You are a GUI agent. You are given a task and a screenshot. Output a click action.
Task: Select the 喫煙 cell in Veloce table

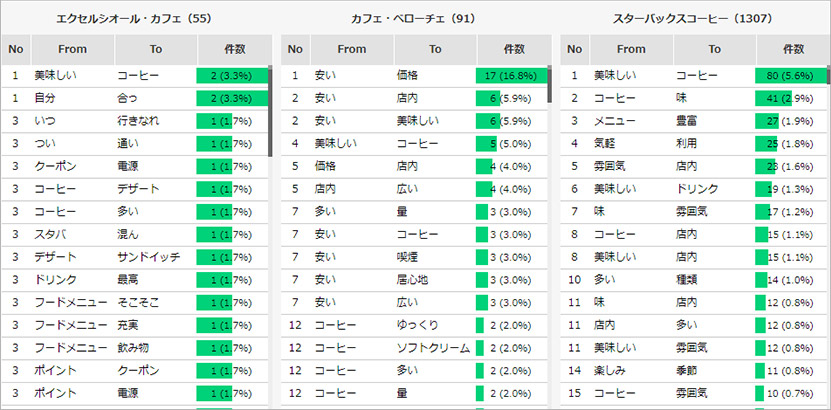(407, 257)
